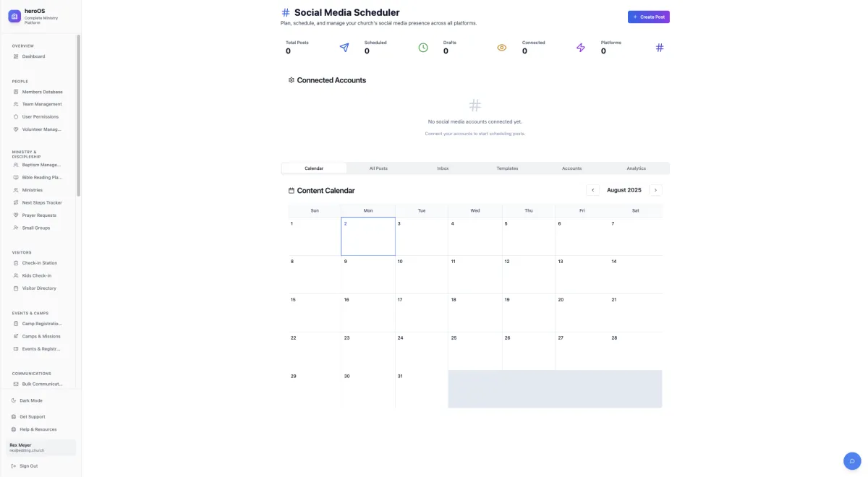868x477 pixels.
Task: Click the Platforms hashtag icon
Action: [x=659, y=48]
